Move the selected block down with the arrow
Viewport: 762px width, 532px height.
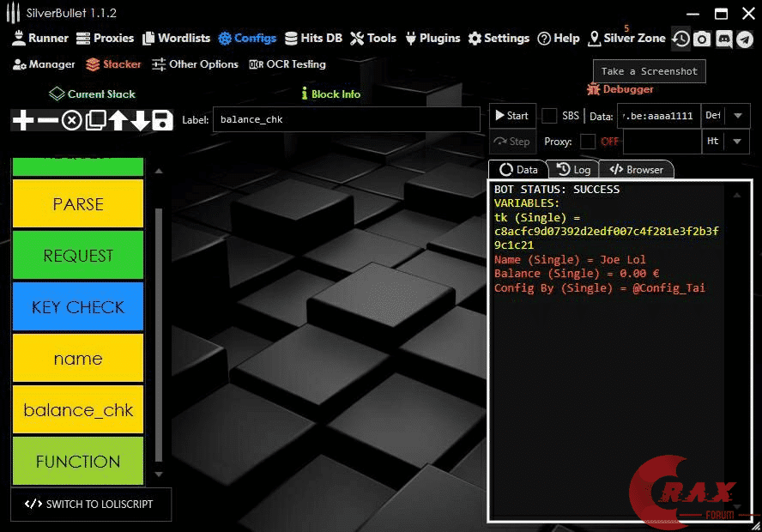click(140, 121)
